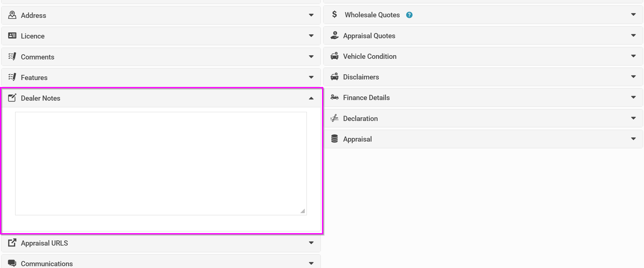
Task: Click the Licence ID card icon
Action: point(12,35)
